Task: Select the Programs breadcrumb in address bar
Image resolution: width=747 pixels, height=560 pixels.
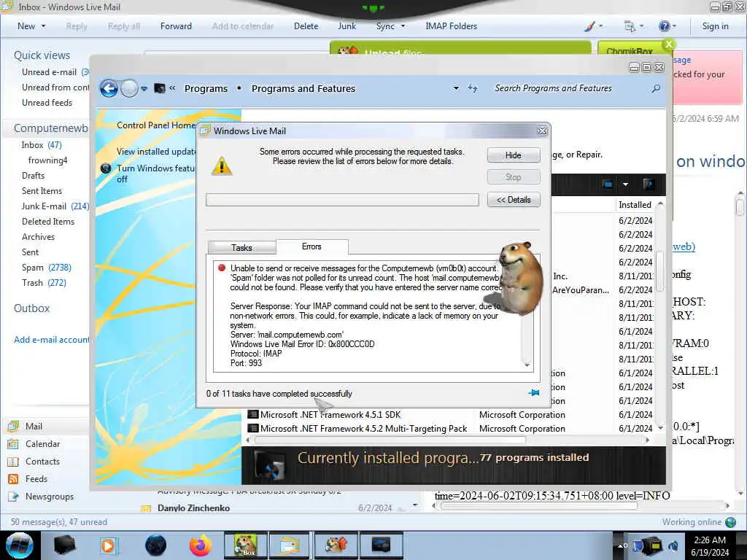Action: 206,88
